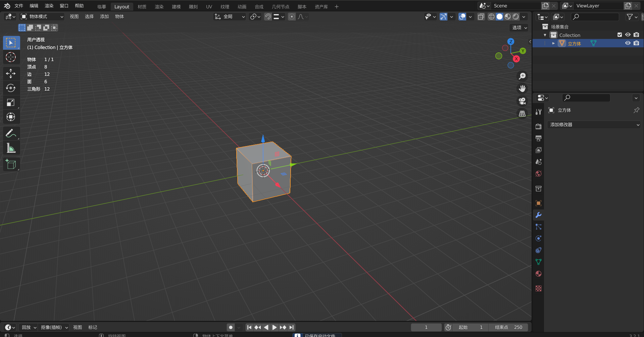The width and height of the screenshot is (644, 337).
Task: Select the Transform tool
Action: pos(11,117)
